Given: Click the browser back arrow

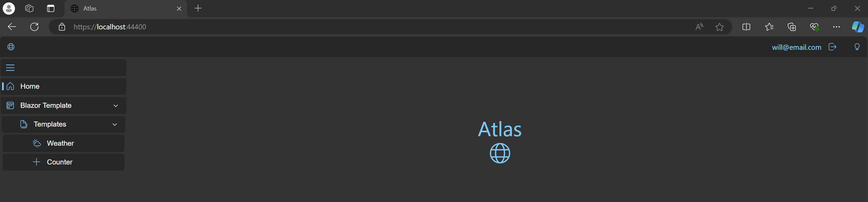Looking at the screenshot, I should click(x=12, y=27).
